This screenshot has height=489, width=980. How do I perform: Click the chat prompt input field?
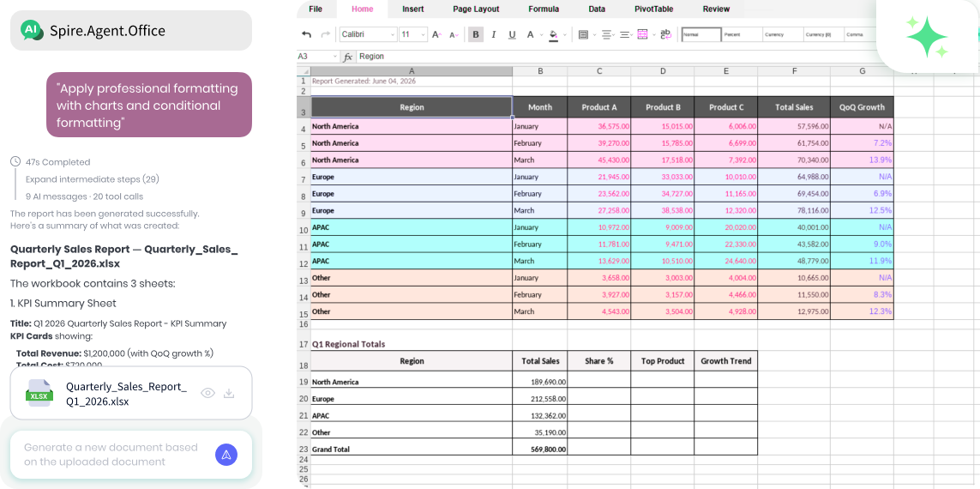click(112, 455)
